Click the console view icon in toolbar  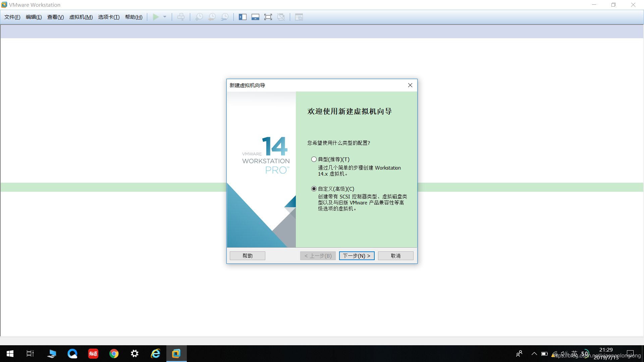[299, 17]
